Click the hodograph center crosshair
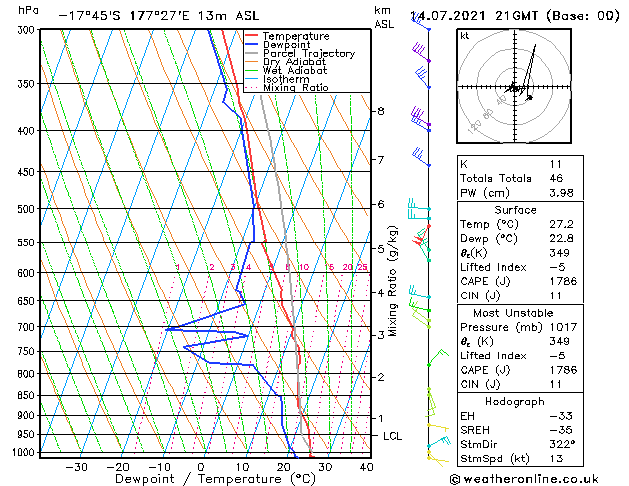Screen dimensions: 629x486 [x=515, y=87]
